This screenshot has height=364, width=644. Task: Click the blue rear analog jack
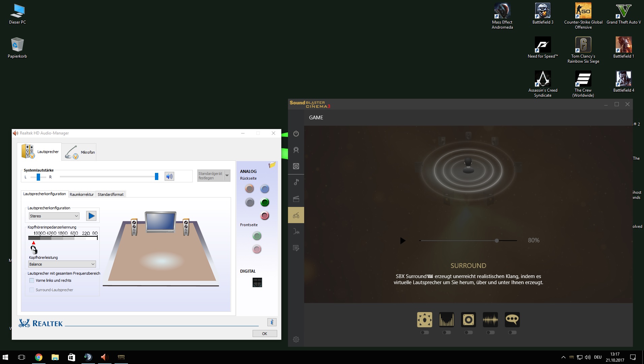point(265,189)
